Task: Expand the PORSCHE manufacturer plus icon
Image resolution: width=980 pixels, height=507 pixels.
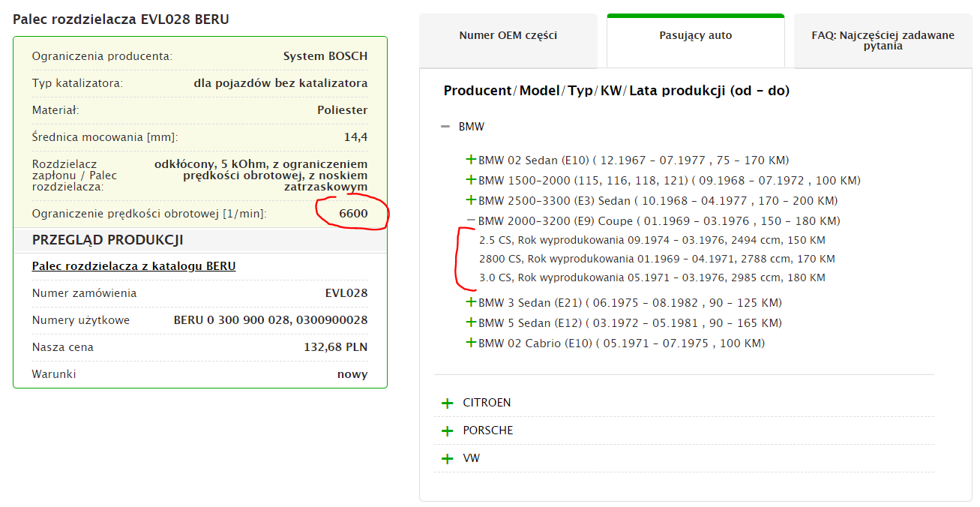Action: pos(448,431)
